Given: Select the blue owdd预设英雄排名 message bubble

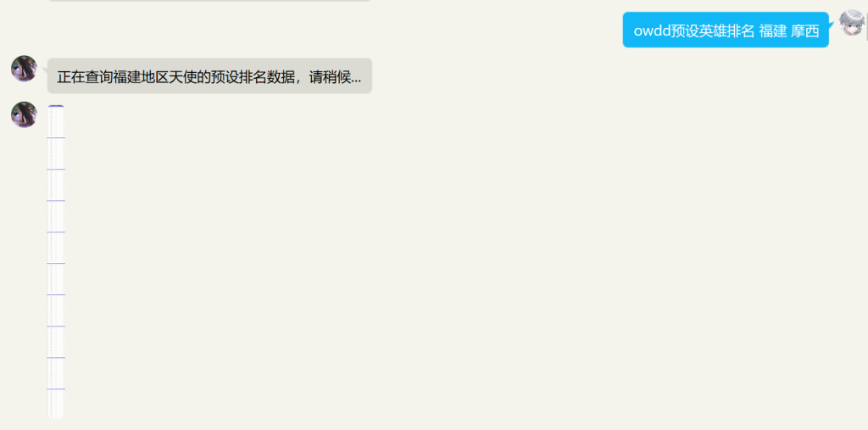Looking at the screenshot, I should pos(726,31).
